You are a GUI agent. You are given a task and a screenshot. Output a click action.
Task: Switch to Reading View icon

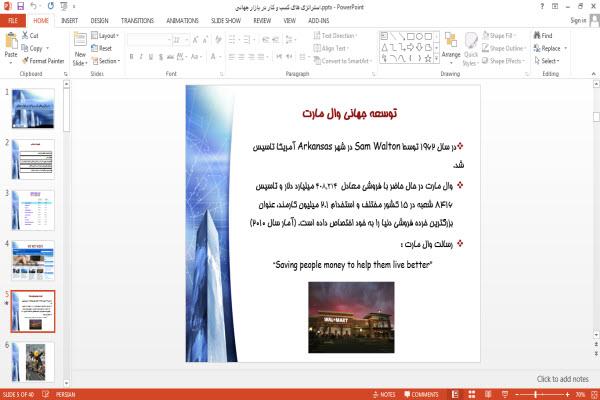click(488, 394)
